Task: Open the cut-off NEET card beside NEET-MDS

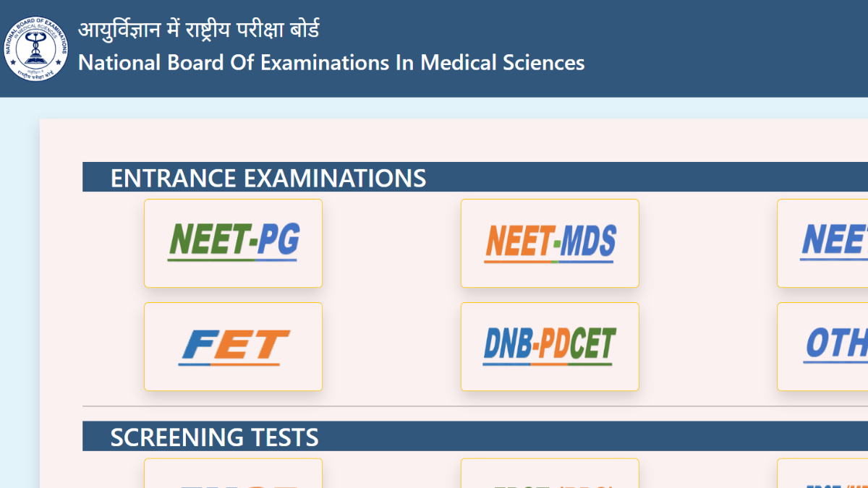Action: (x=823, y=243)
